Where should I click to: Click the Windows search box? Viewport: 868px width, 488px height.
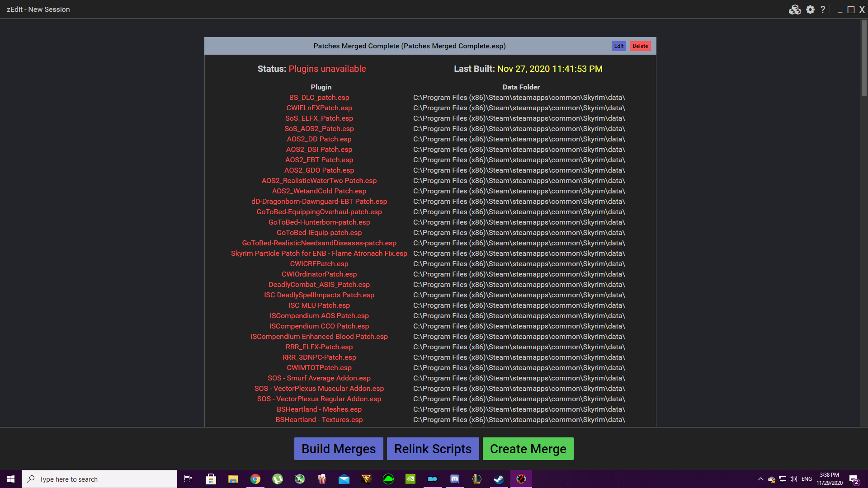pyautogui.click(x=99, y=479)
